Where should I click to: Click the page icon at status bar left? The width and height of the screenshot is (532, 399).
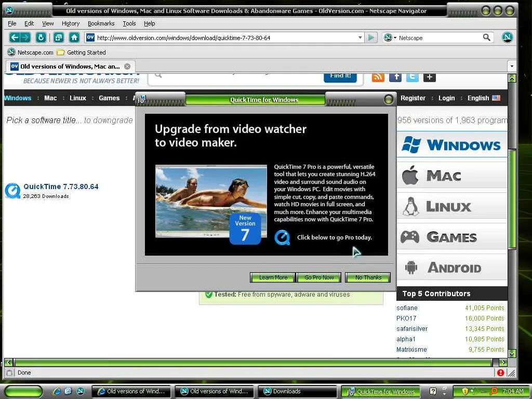click(9, 373)
